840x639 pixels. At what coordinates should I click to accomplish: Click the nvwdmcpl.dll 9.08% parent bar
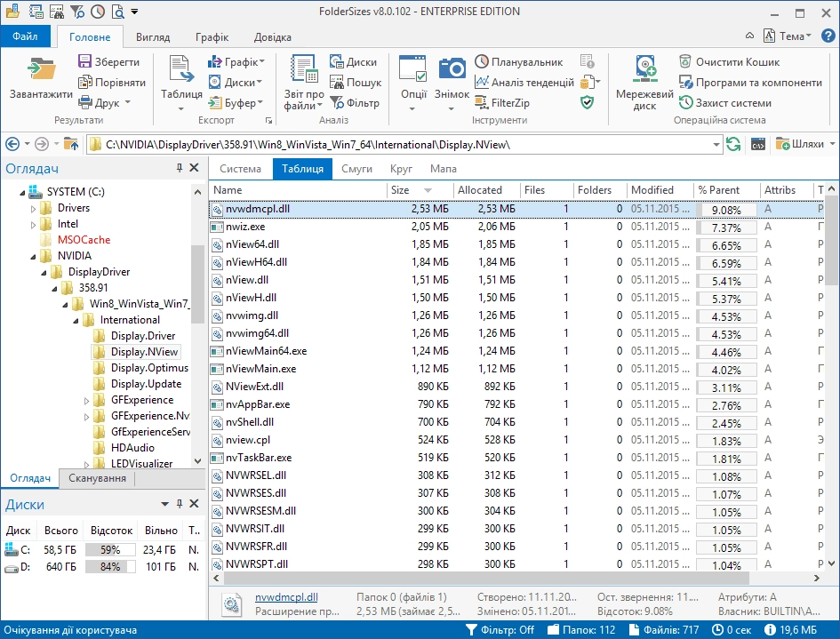click(x=726, y=210)
